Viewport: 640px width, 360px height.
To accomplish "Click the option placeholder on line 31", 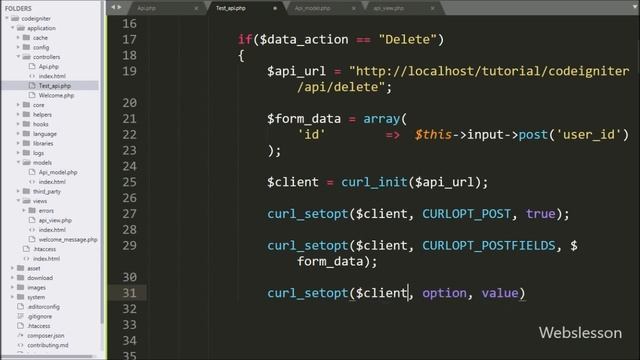I will tap(444, 293).
